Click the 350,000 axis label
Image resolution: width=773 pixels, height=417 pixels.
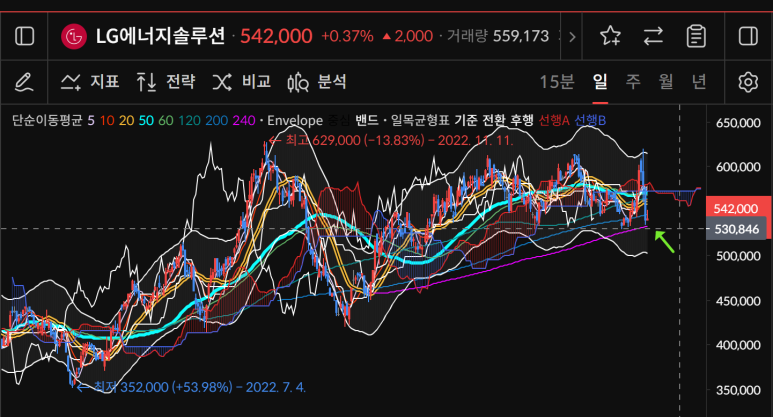(738, 390)
